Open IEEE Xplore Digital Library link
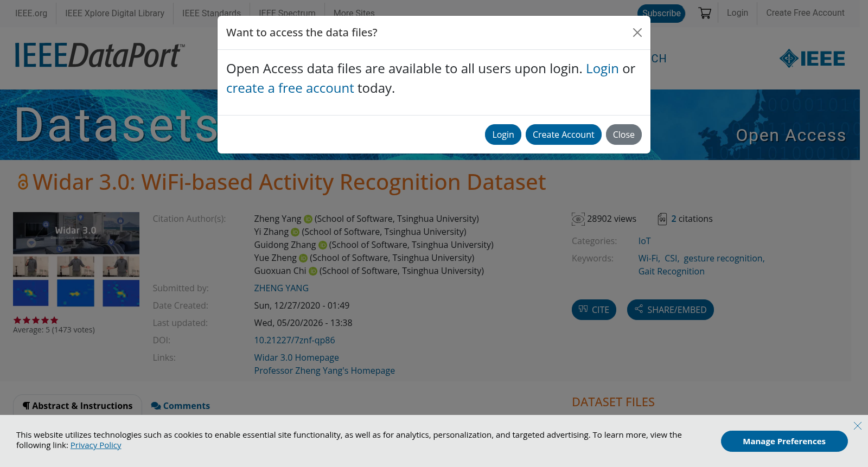Viewport: 868px width, 467px height. (x=114, y=13)
